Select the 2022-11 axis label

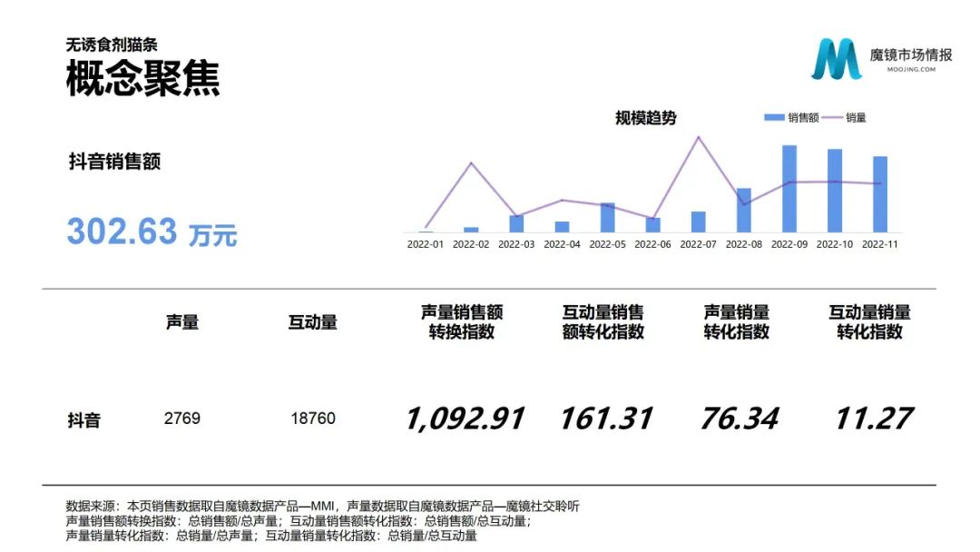click(879, 244)
